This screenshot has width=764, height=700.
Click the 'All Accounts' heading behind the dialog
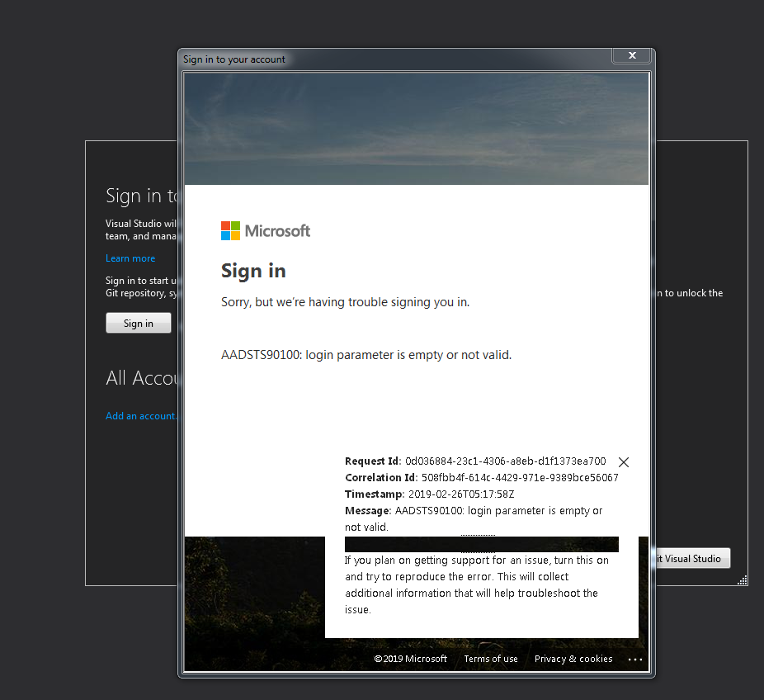click(x=142, y=378)
